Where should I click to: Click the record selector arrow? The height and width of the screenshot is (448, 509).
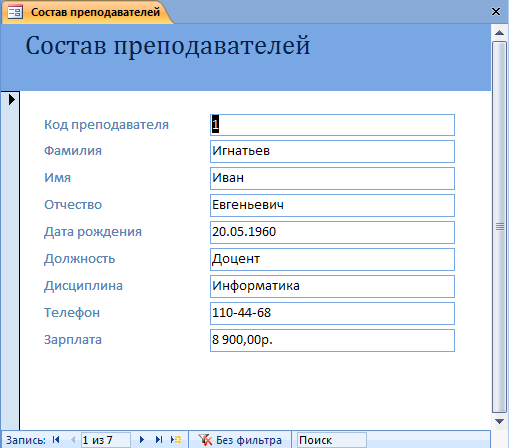click(x=12, y=99)
